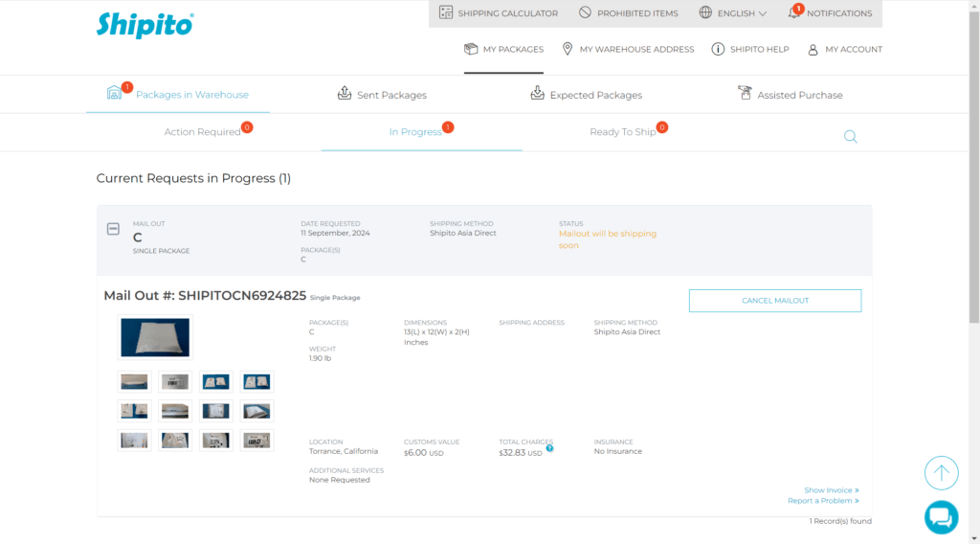Open the second thumbnail in the bottom row

[175, 441]
